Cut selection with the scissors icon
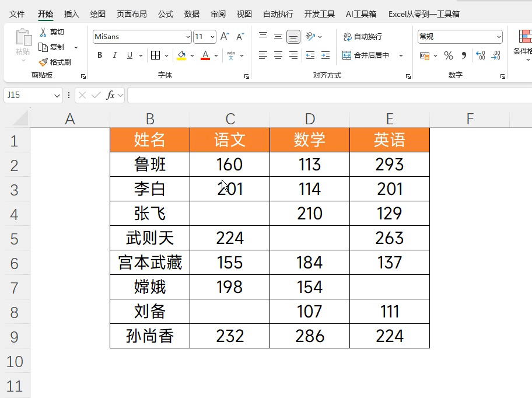The image size is (532, 398). tap(43, 32)
